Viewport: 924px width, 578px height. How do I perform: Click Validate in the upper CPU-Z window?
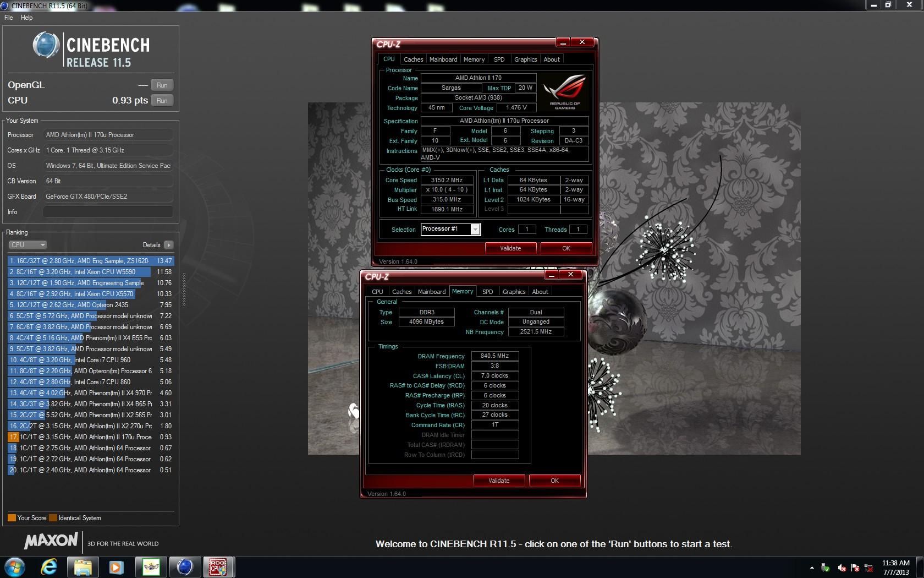[510, 248]
